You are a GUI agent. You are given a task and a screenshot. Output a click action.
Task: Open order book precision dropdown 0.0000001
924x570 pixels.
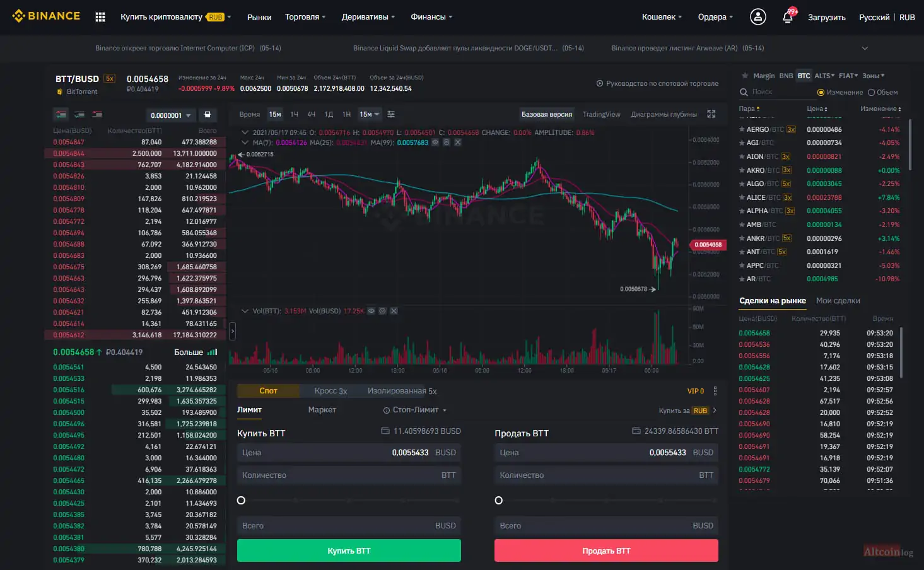170,115
